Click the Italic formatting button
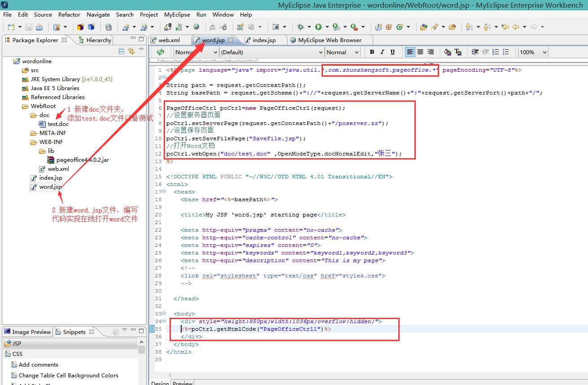Screen dimensions: 588x385 point(382,52)
